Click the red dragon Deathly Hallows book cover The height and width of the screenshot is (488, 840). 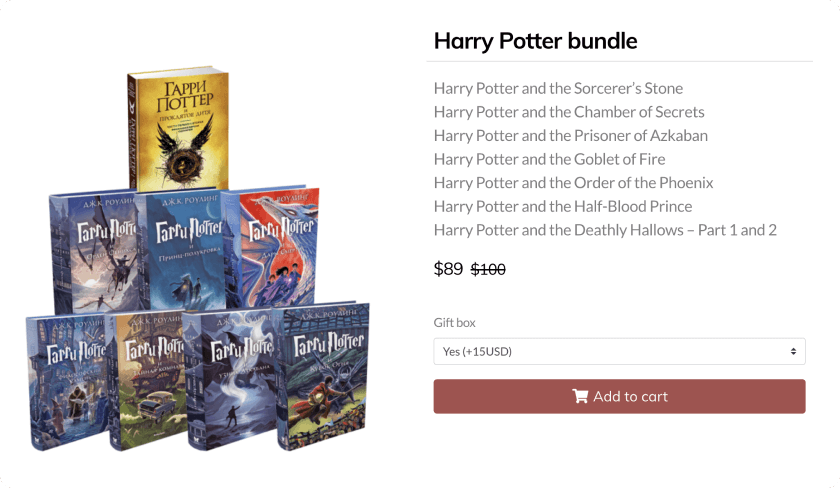click(x=273, y=247)
